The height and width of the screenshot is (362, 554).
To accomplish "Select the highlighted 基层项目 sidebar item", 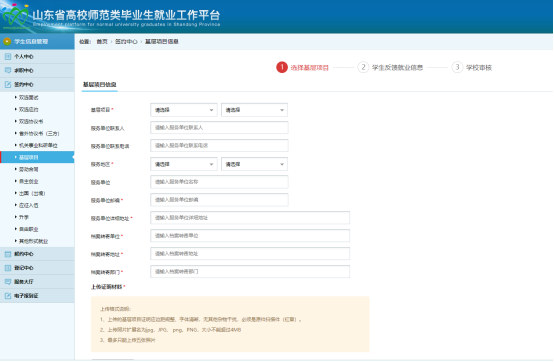I will 37,157.
